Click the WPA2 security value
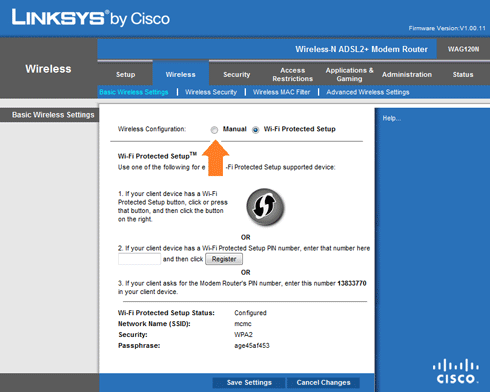The image size is (490, 392). 243,335
